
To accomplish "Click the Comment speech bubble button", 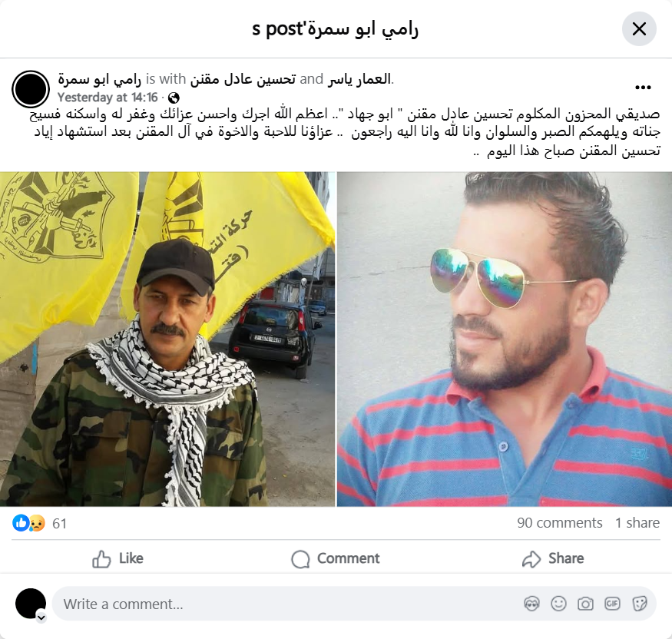I will [336, 558].
